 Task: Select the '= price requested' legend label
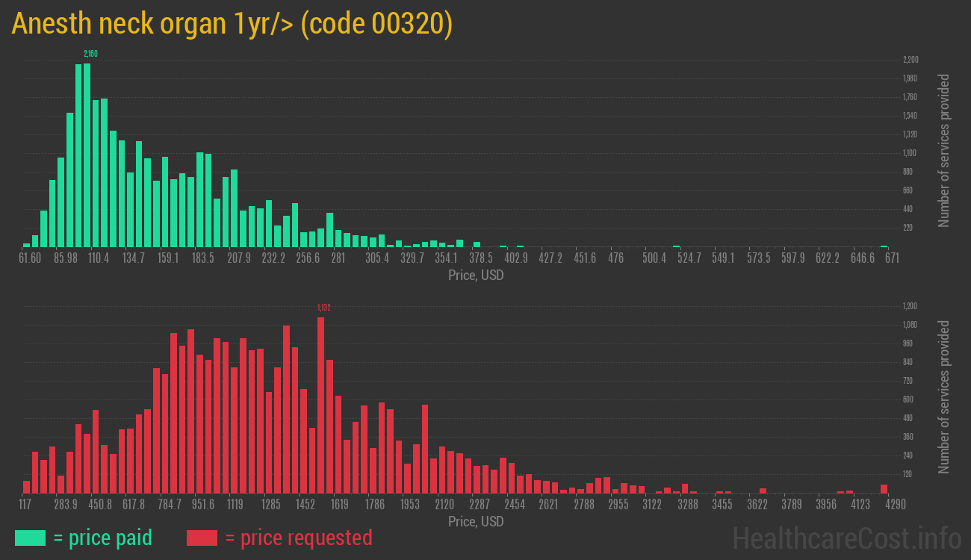(298, 538)
